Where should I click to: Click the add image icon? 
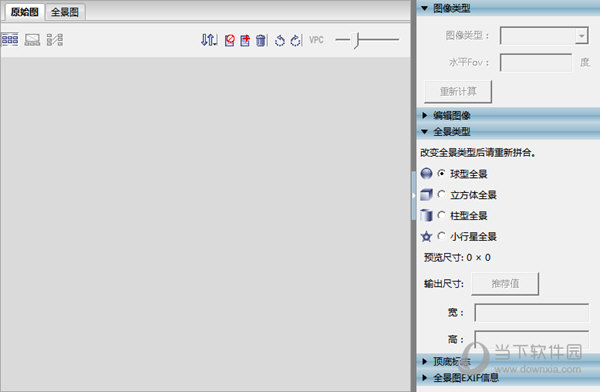click(245, 40)
